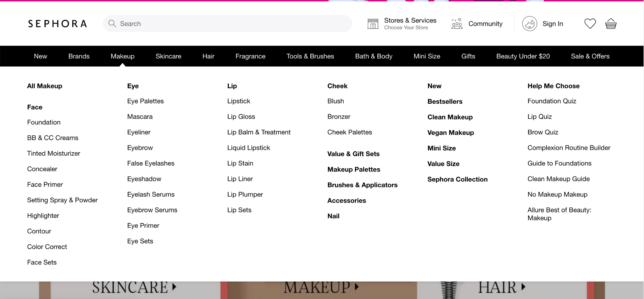Open the Gifts navigation tab
The image size is (644, 299).
pos(468,56)
